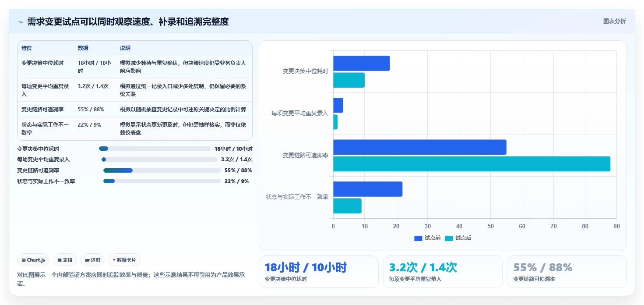Click the 数据 table column header

83,48
